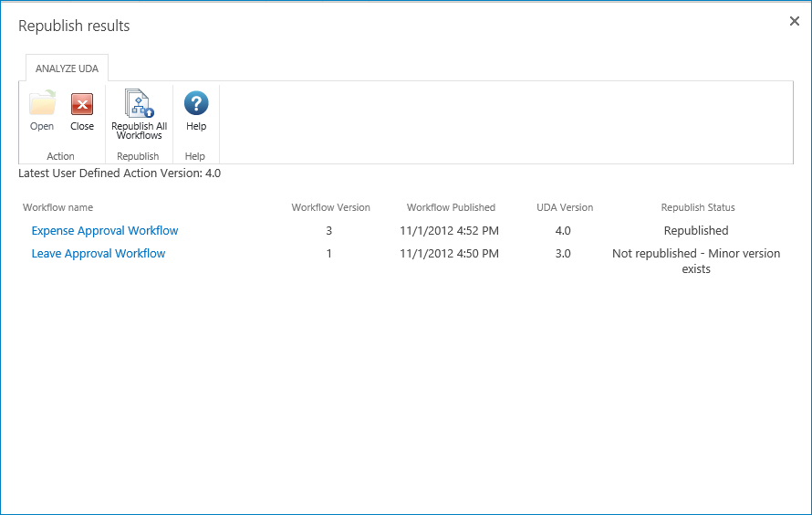Select the ANALYZE UDA ribbon tab
This screenshot has height=515, width=812.
pyautogui.click(x=67, y=68)
